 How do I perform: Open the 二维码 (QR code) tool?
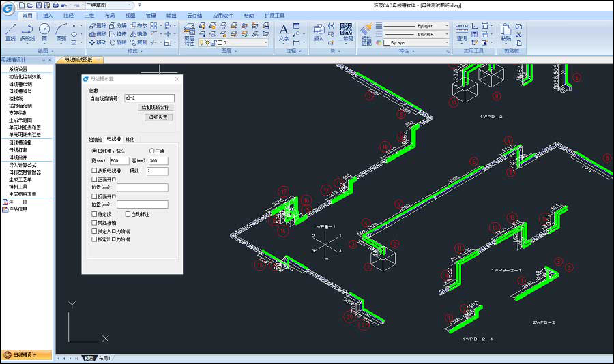[346, 31]
